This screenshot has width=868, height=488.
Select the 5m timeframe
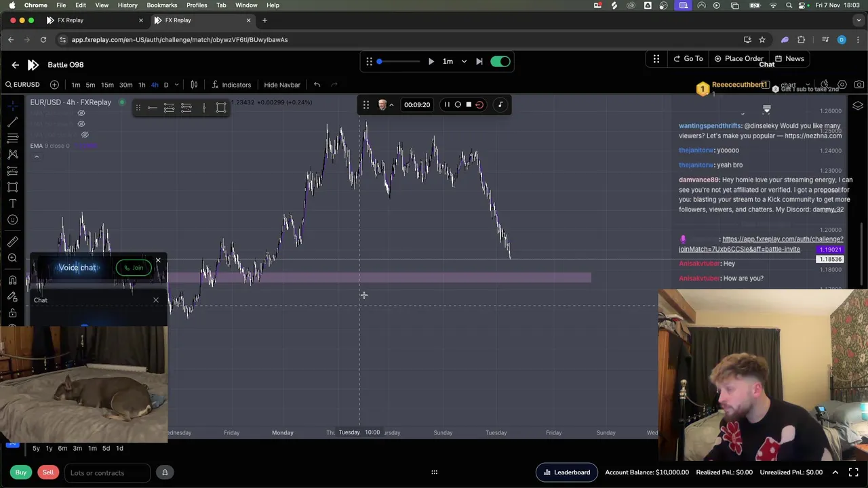click(x=90, y=85)
